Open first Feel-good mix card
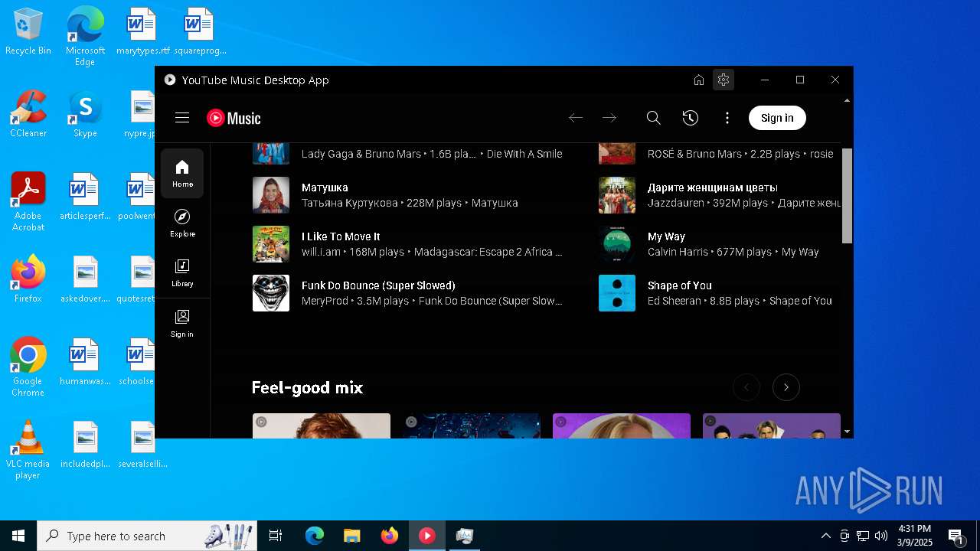This screenshot has width=980, height=551. click(322, 425)
